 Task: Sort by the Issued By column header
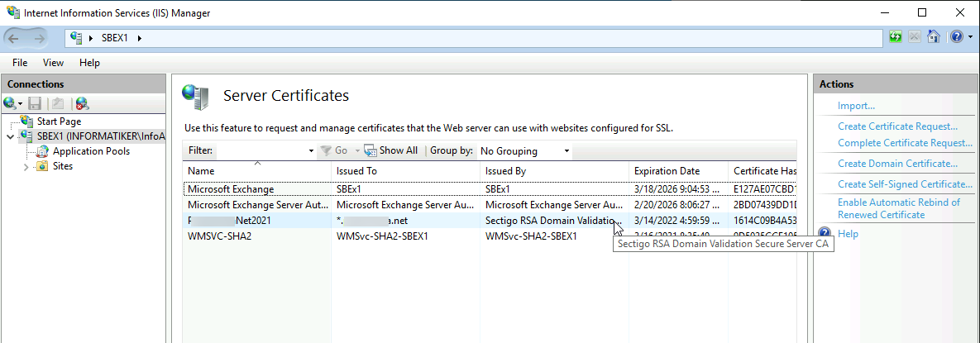tap(554, 170)
